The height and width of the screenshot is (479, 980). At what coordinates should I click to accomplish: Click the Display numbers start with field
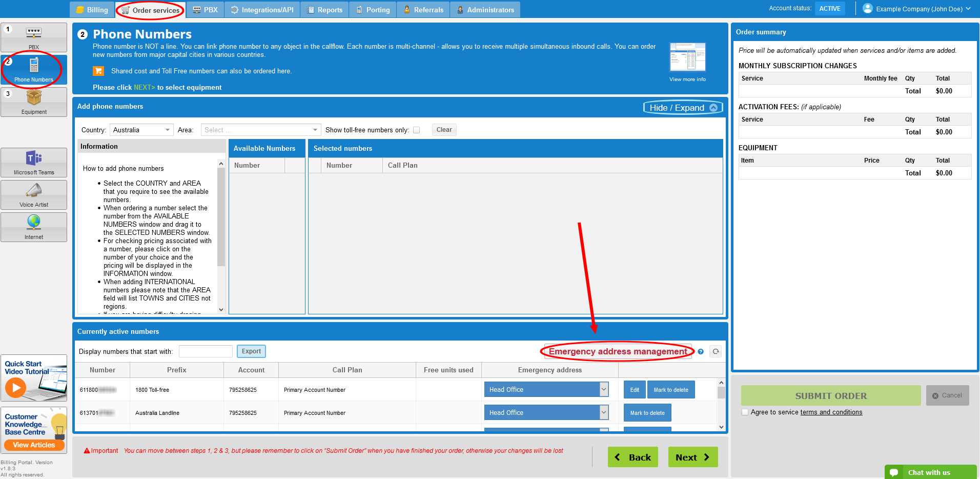pos(206,352)
